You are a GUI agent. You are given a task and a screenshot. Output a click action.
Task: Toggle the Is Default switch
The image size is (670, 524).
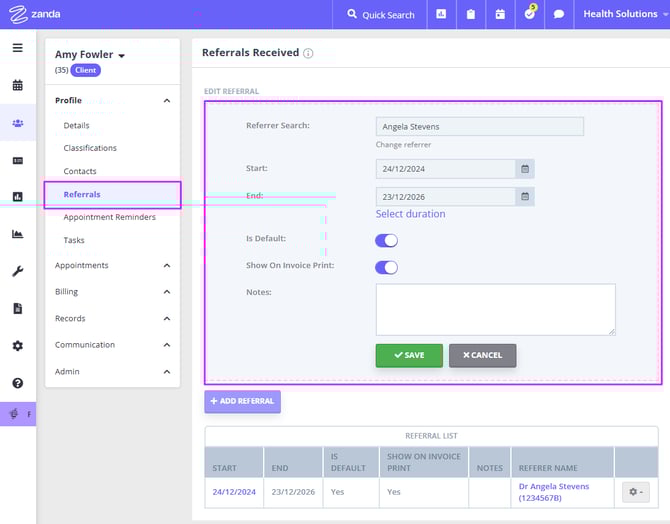coord(386,240)
